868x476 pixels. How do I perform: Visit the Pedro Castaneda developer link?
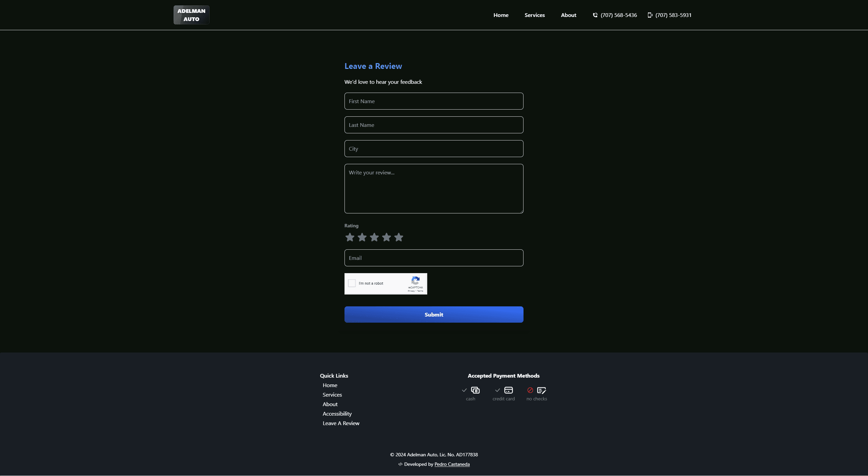click(452, 464)
